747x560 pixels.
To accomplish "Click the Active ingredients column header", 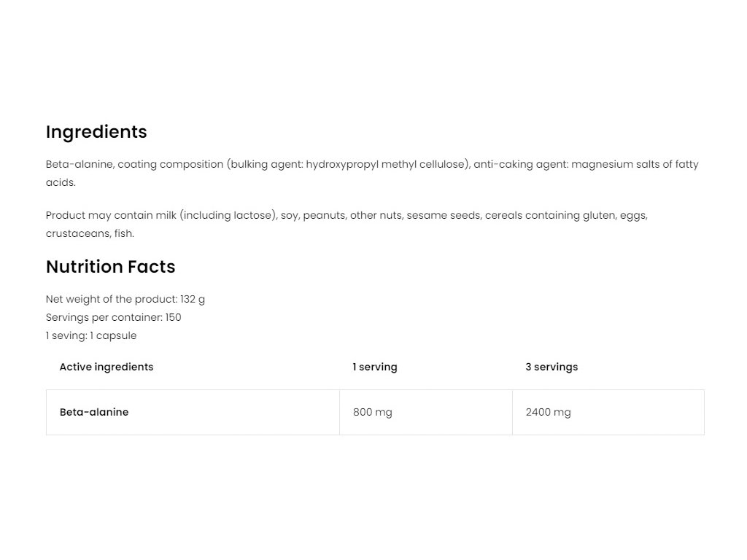I will click(x=107, y=367).
